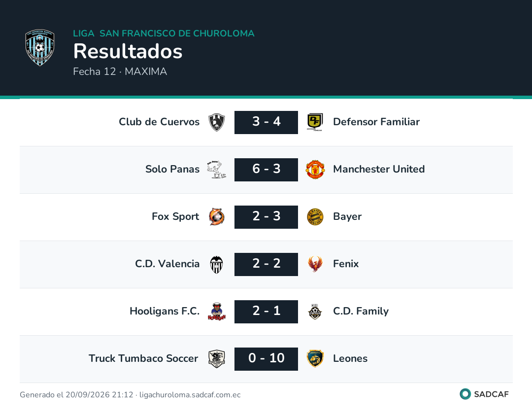Click the Defensor Familiar badge
The height and width of the screenshot is (420, 532).
click(315, 122)
